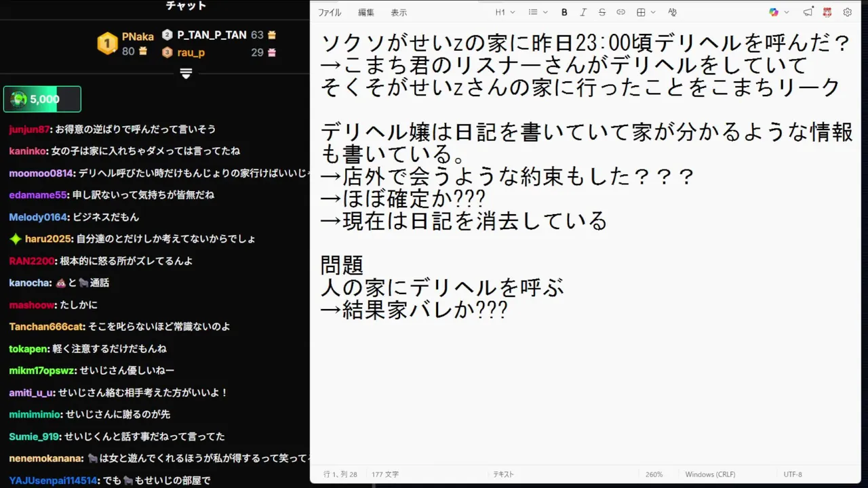The height and width of the screenshot is (488, 868).
Task: Click username moomoo0814 in chat
Action: point(41,173)
